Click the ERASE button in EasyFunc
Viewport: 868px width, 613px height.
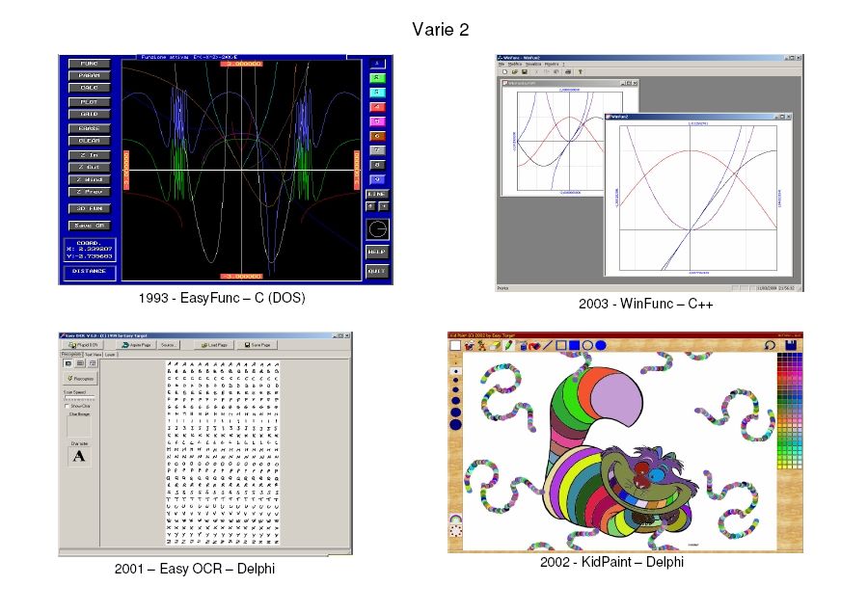pyautogui.click(x=89, y=128)
